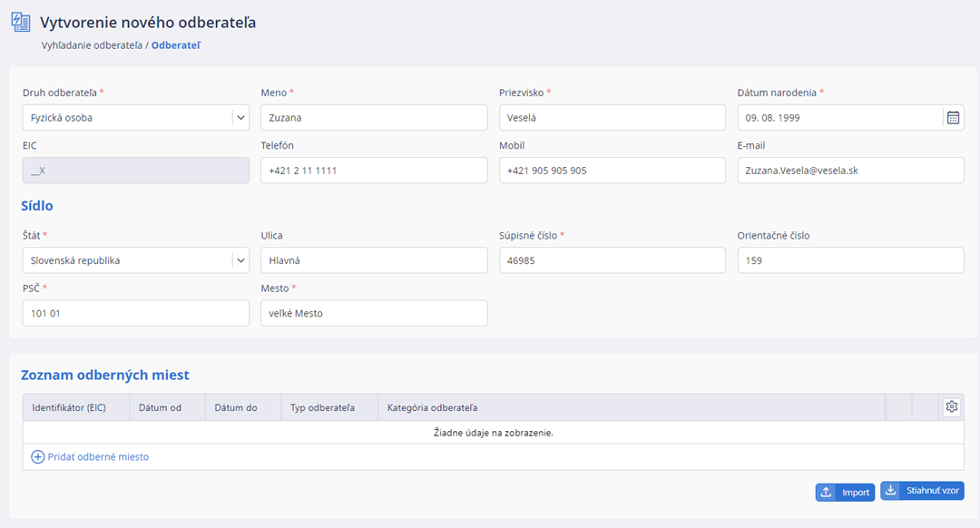The width and height of the screenshot is (980, 528).
Task: Click the table settings gear icon
Action: click(951, 407)
